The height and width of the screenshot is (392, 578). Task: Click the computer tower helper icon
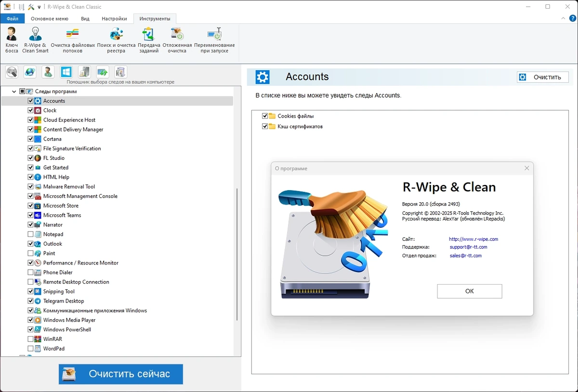coord(84,72)
